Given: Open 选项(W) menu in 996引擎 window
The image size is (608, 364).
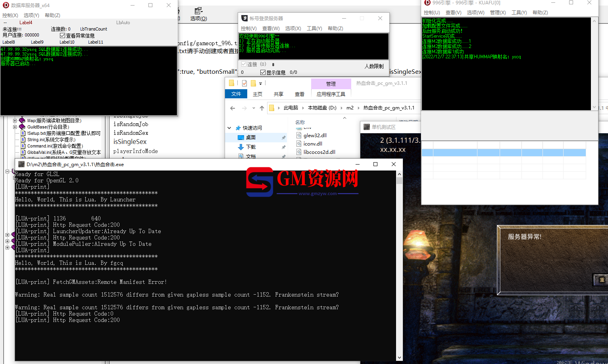Looking at the screenshot, I should point(475,13).
